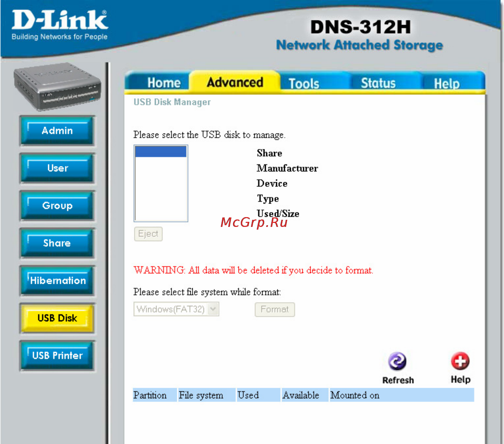Select the highlighted entry in USB disk list

pyautogui.click(x=161, y=151)
